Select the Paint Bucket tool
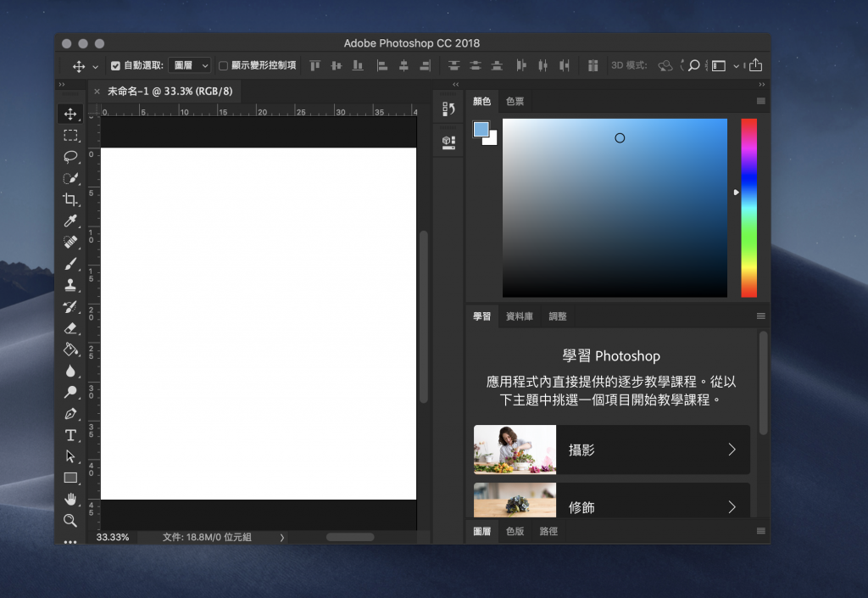868x598 pixels. click(70, 349)
